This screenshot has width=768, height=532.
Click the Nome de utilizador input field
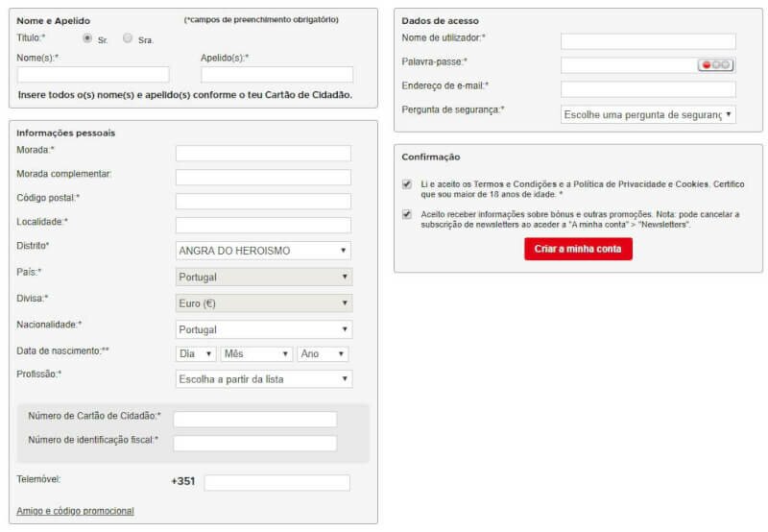648,41
